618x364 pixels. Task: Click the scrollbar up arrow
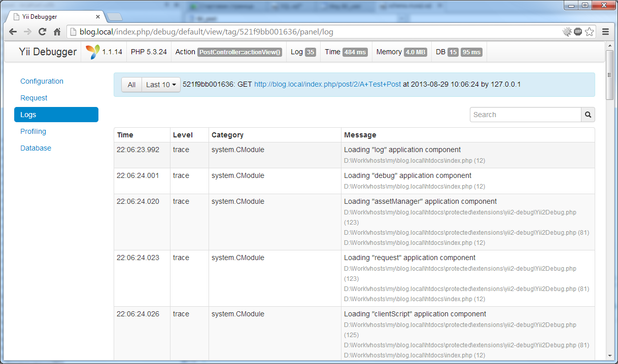point(609,46)
